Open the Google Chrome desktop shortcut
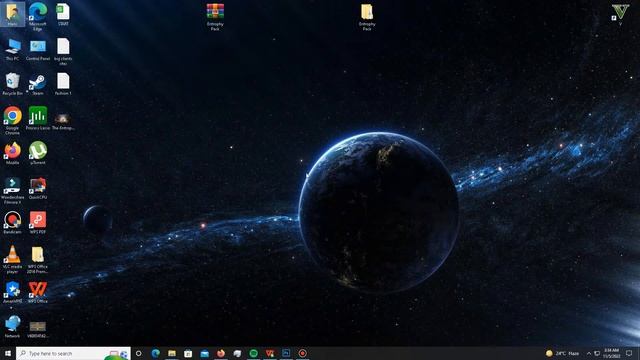This screenshot has width=640, height=360. 12,120
